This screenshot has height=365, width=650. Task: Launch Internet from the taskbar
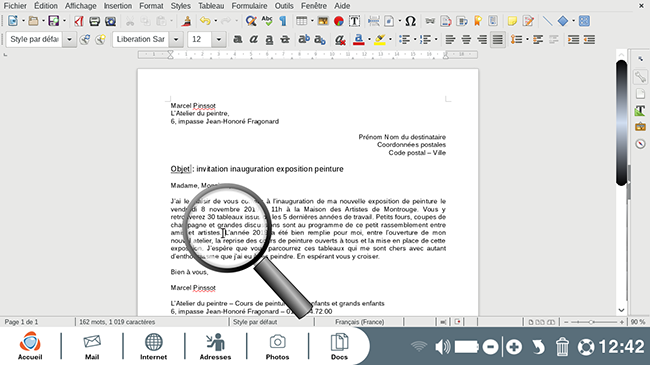(153, 346)
